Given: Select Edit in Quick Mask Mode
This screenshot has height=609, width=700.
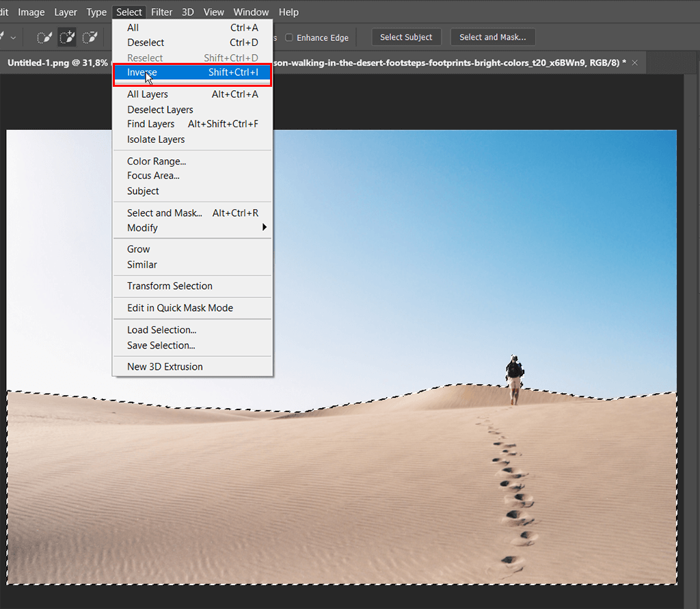Looking at the screenshot, I should tap(180, 308).
